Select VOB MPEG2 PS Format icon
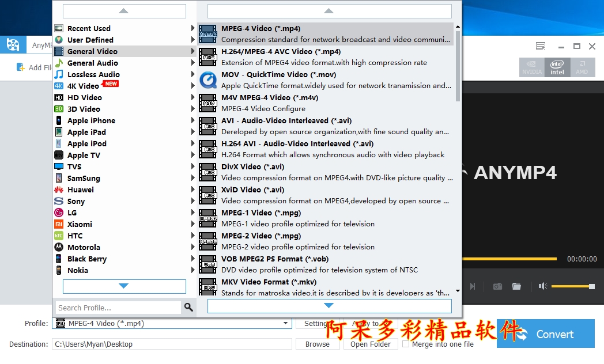The width and height of the screenshot is (604, 364). 208,265
